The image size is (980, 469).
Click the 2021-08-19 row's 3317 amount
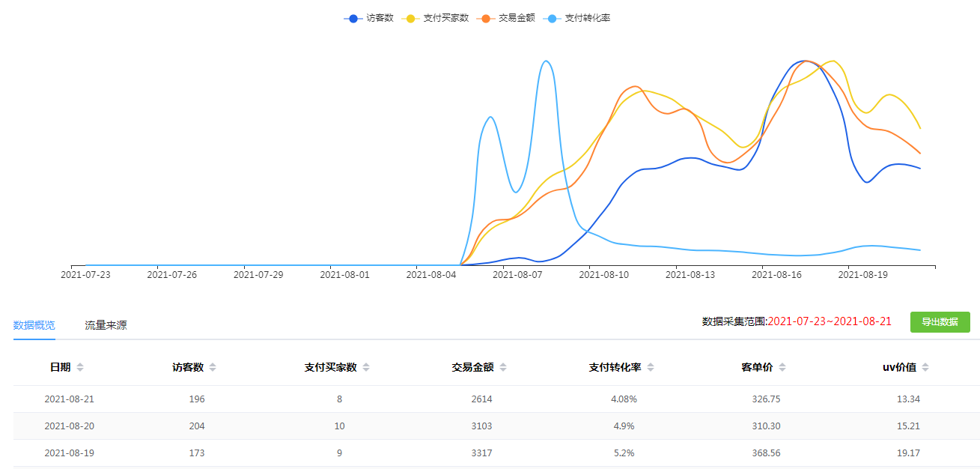pyautogui.click(x=482, y=453)
